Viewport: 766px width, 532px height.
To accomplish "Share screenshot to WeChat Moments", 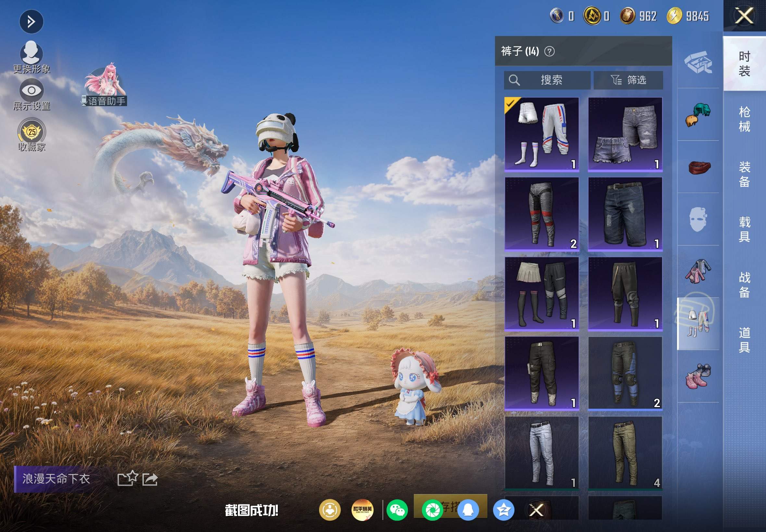I will click(x=433, y=510).
